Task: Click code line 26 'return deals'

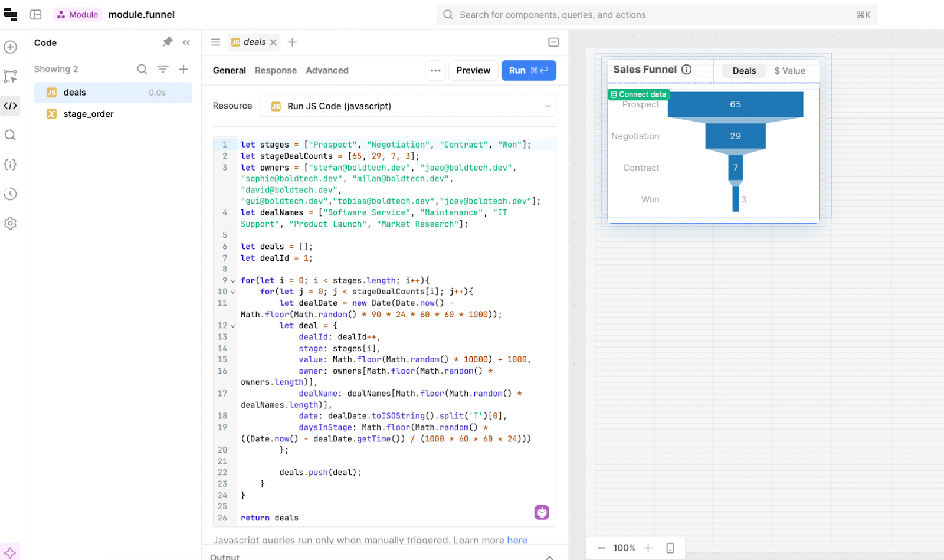Action: click(270, 518)
